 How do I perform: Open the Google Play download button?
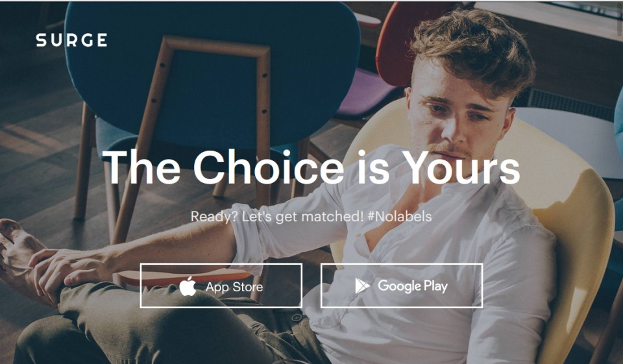pos(402,285)
